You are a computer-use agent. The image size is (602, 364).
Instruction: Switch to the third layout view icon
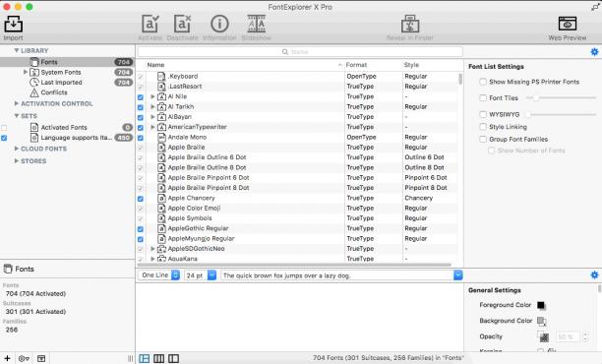click(x=173, y=359)
